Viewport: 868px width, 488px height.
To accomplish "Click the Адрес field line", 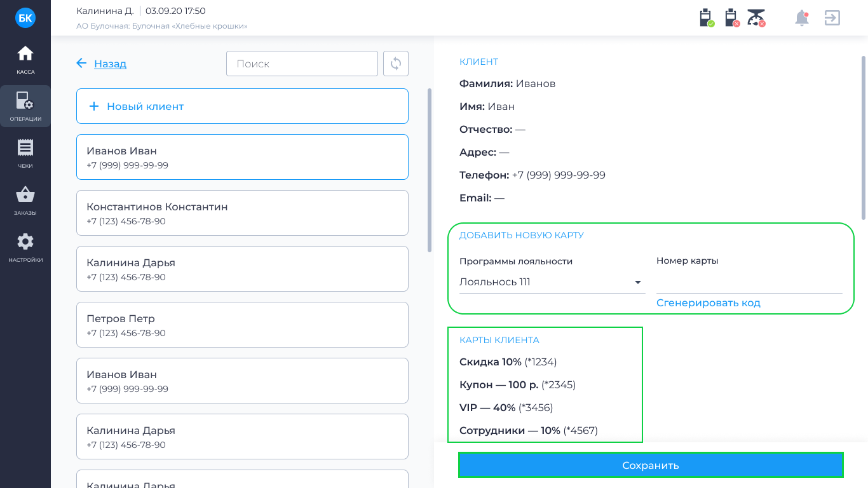I will (x=484, y=152).
